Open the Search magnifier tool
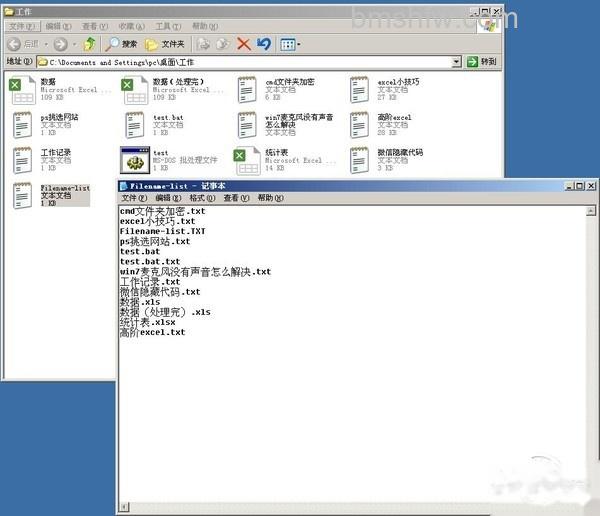 (x=121, y=44)
